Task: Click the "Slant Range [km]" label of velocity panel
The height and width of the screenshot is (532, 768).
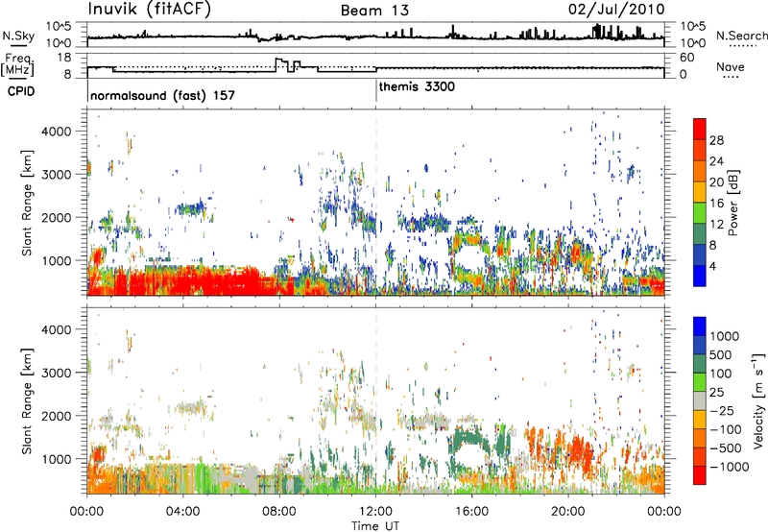Action: pos(27,400)
